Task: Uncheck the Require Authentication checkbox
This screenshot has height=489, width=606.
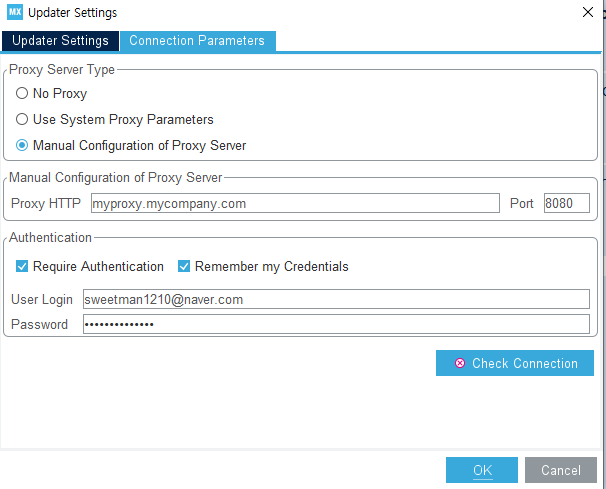Action: (x=22, y=267)
